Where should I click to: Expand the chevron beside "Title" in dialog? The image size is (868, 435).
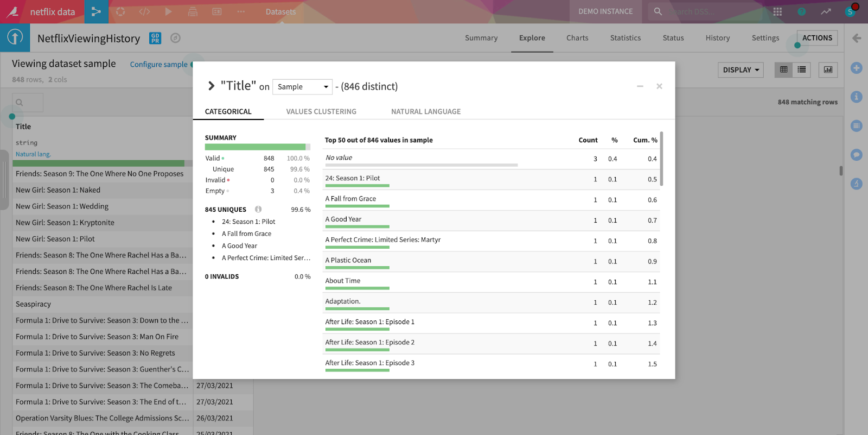coord(212,86)
